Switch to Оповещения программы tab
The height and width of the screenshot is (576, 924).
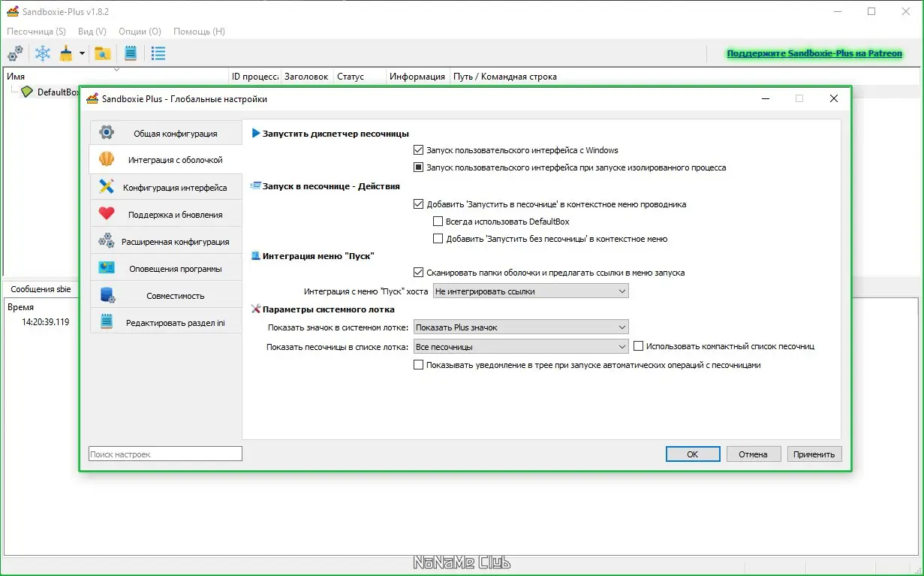[166, 268]
